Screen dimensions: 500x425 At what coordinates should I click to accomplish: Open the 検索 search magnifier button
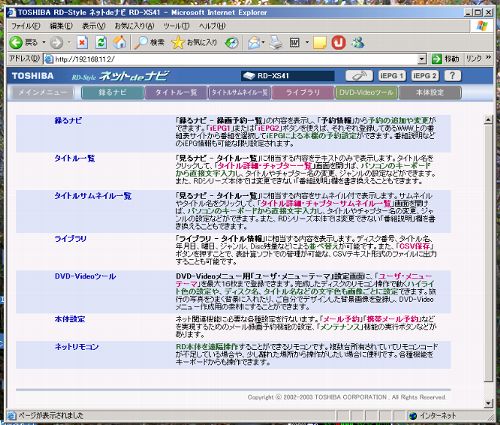(149, 43)
